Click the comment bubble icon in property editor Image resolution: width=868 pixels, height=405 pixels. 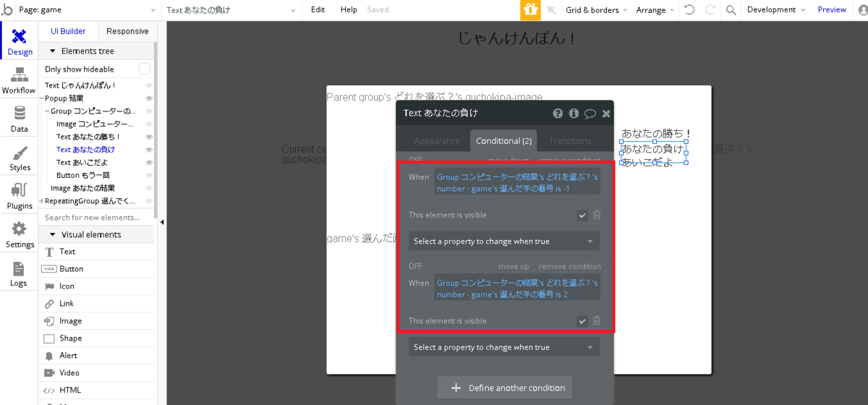point(590,113)
